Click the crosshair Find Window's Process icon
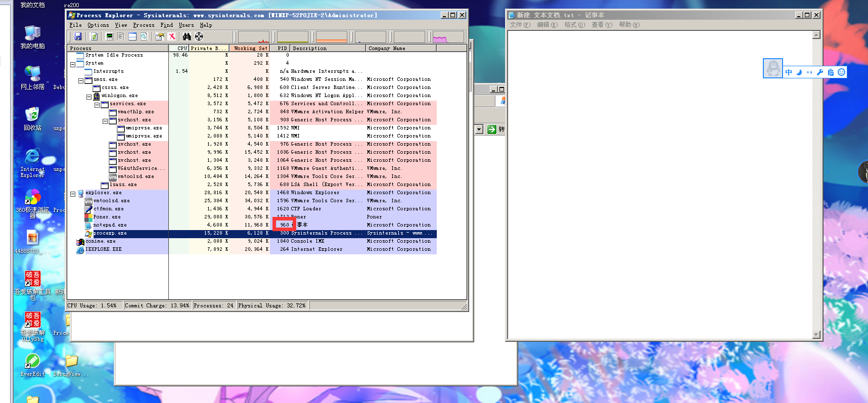 [199, 36]
